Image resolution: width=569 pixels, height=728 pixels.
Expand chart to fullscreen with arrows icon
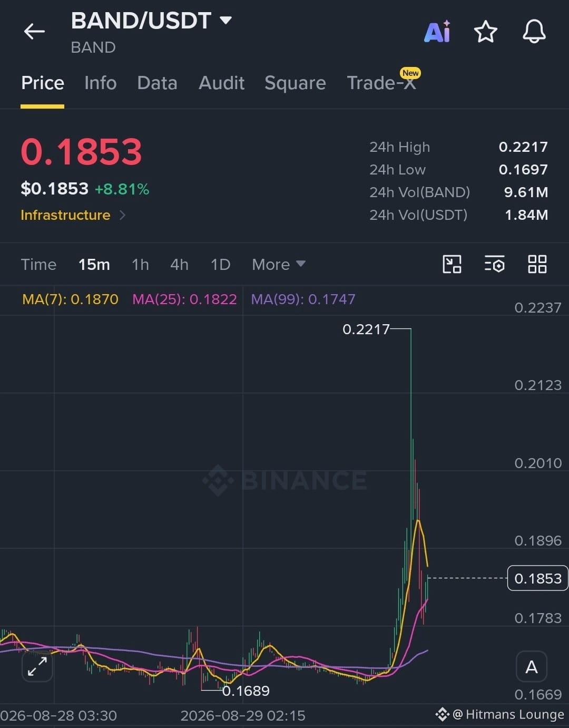pos(37,666)
